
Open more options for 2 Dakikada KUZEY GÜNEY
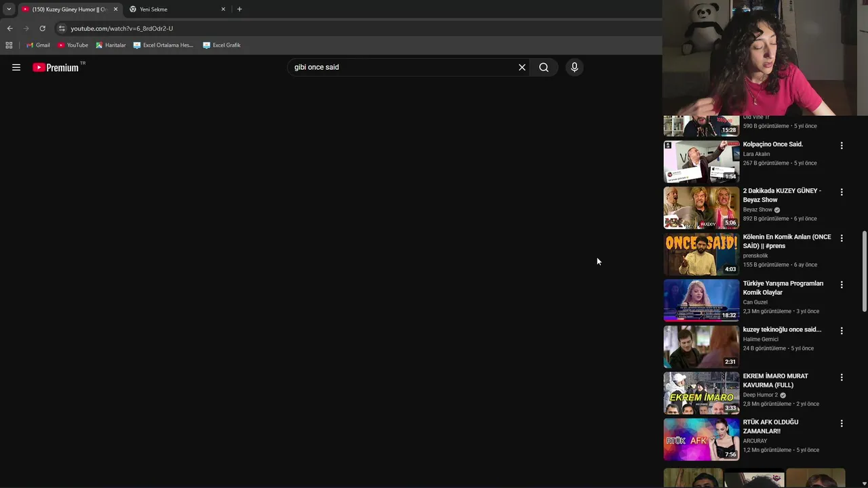pos(842,192)
